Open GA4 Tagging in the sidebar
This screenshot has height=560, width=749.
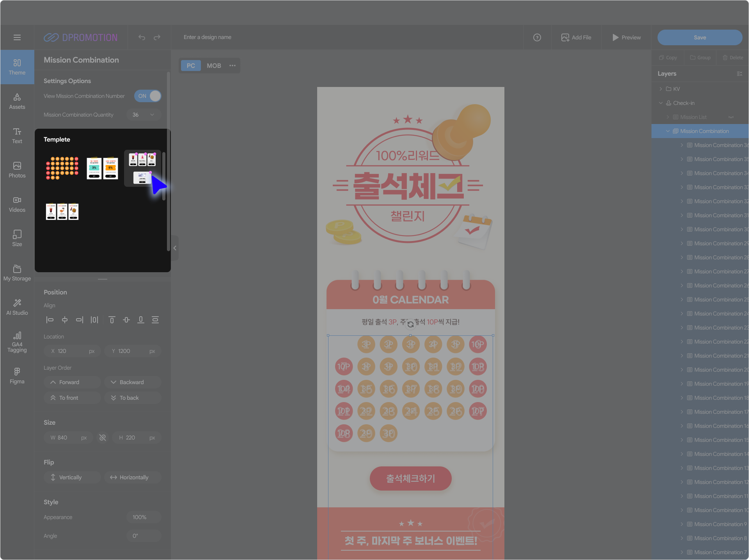click(17, 342)
